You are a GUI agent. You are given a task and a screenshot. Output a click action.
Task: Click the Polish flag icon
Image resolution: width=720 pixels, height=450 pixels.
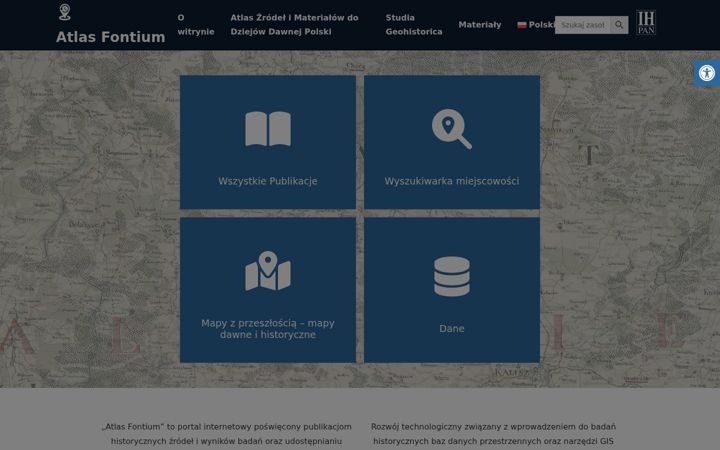tap(522, 25)
